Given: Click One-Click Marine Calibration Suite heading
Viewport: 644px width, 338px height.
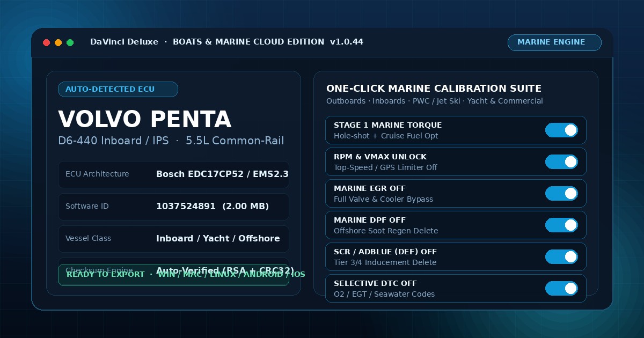Looking at the screenshot, I should (x=434, y=89).
